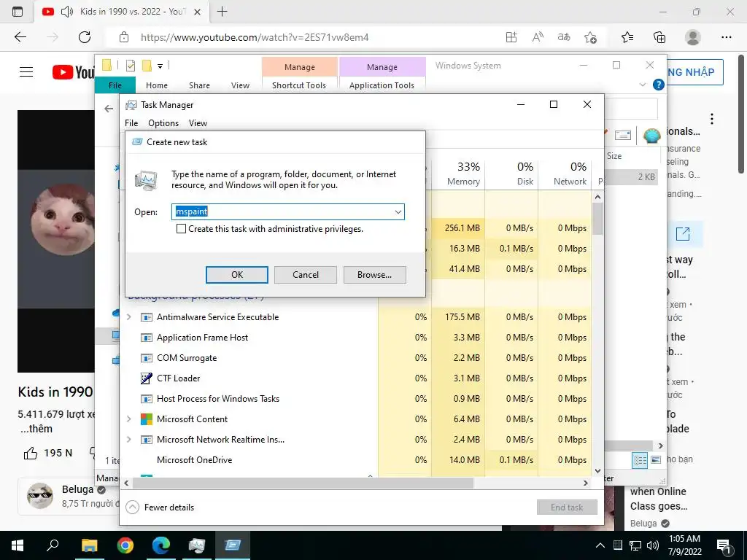Click the Microsoft Content colored logo icon
Image resolution: width=747 pixels, height=560 pixels.
[146, 419]
